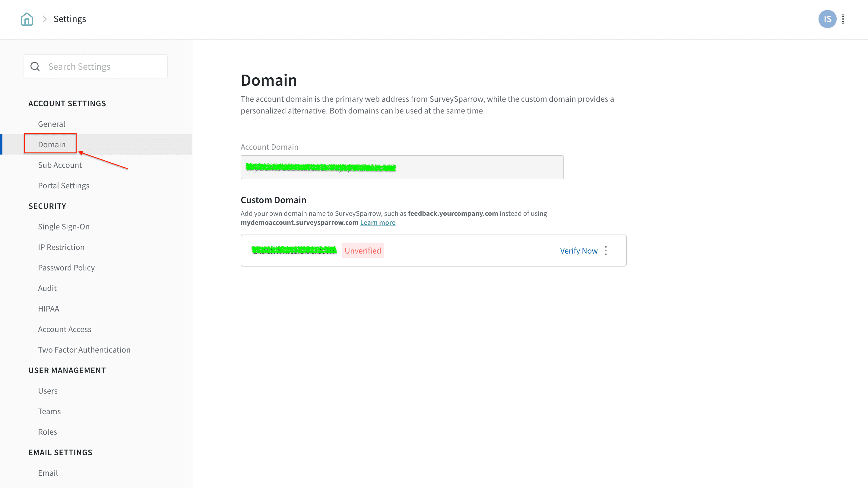868x489 pixels.
Task: Go to the home dashboard icon
Action: click(27, 19)
